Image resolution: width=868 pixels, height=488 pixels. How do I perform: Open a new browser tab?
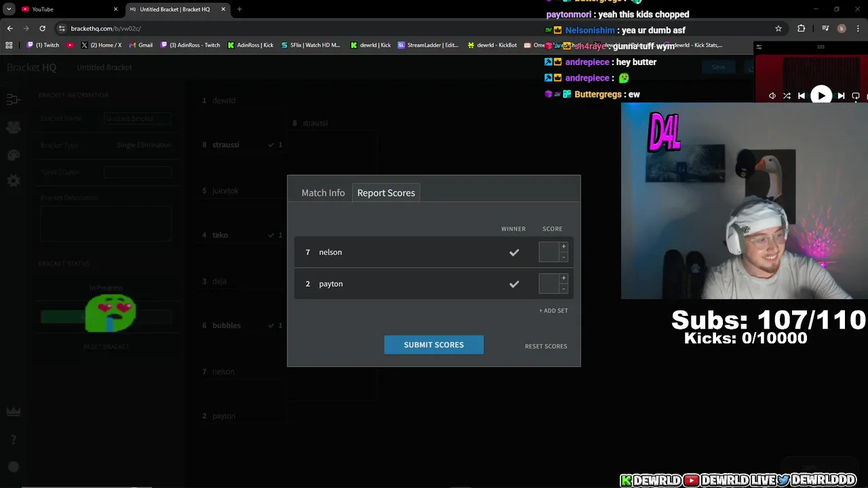coord(239,9)
